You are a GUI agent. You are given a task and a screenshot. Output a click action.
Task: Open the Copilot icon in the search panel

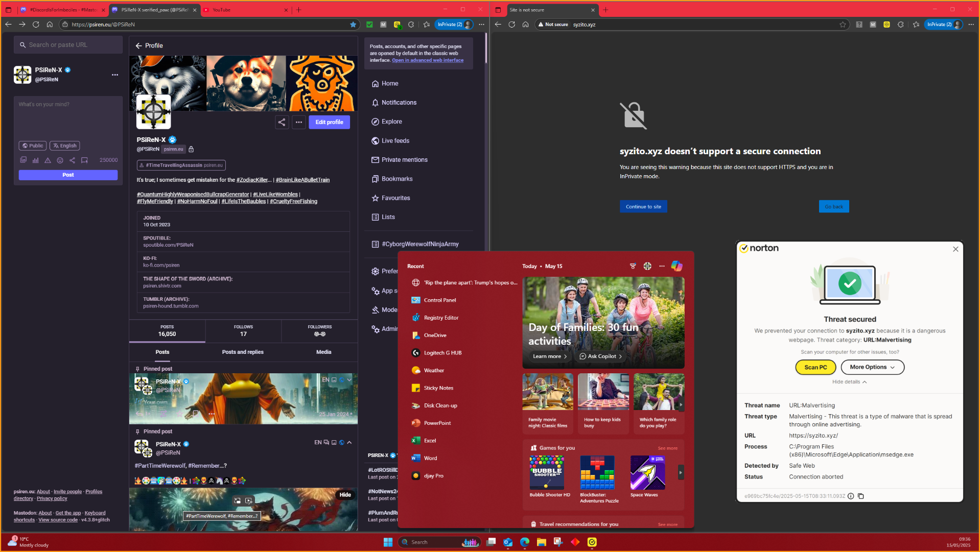(x=676, y=266)
